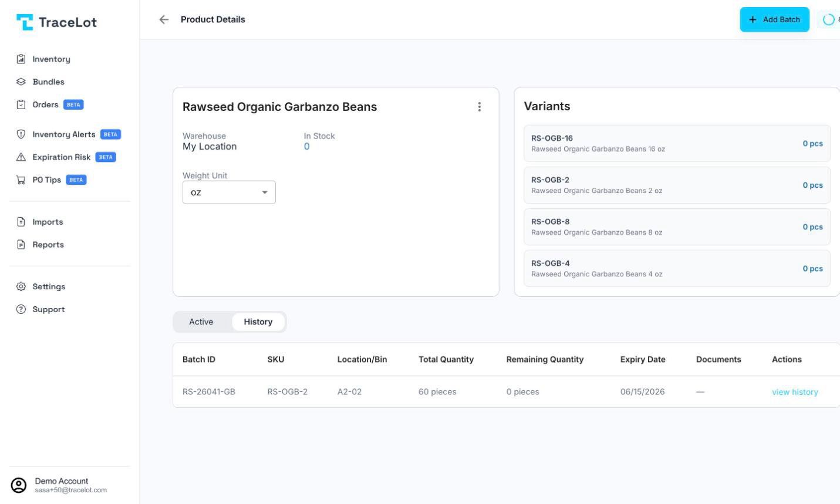Go back using the left arrow

click(164, 19)
